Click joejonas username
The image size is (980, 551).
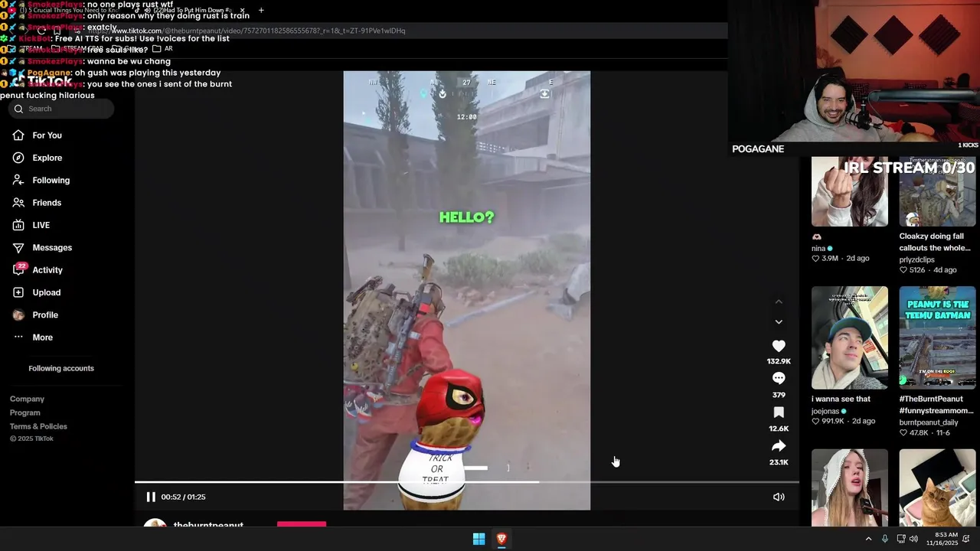[x=825, y=411]
